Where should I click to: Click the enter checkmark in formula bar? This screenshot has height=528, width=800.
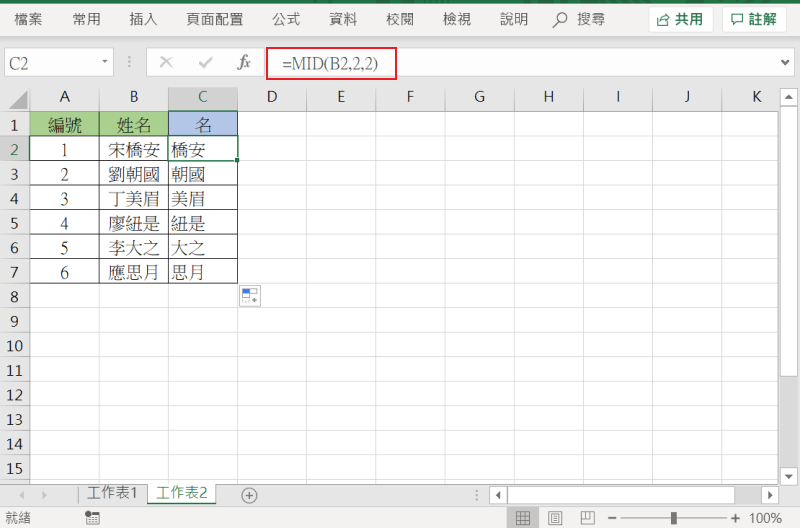pyautogui.click(x=205, y=63)
